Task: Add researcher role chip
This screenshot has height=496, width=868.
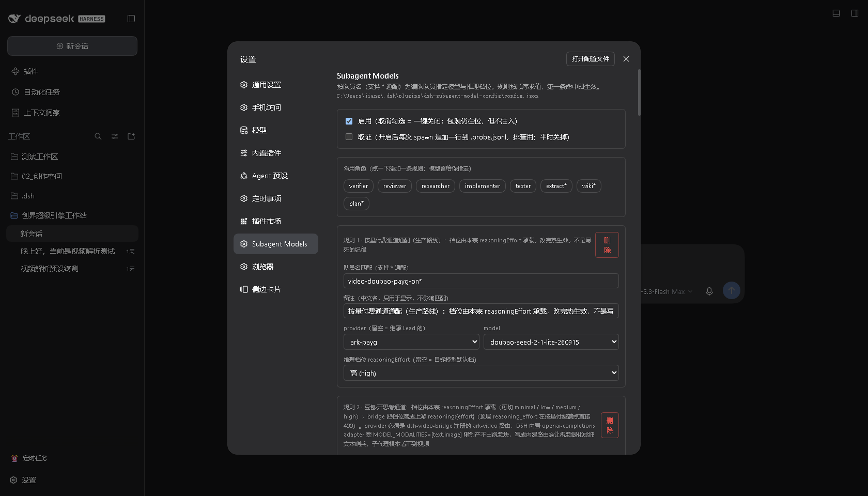Action: (436, 186)
